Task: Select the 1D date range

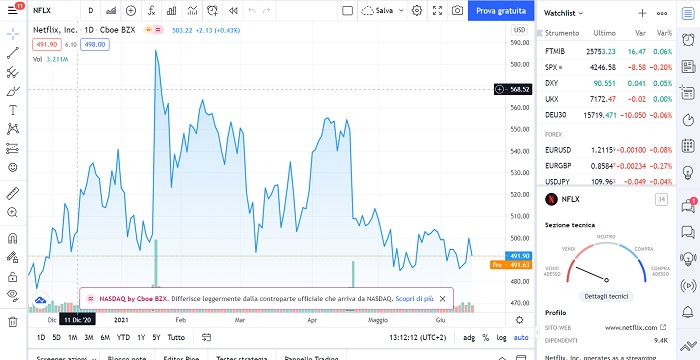Action: pos(41,338)
